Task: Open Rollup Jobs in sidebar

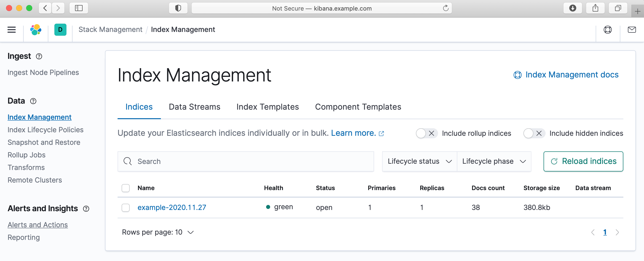Action: pos(27,155)
